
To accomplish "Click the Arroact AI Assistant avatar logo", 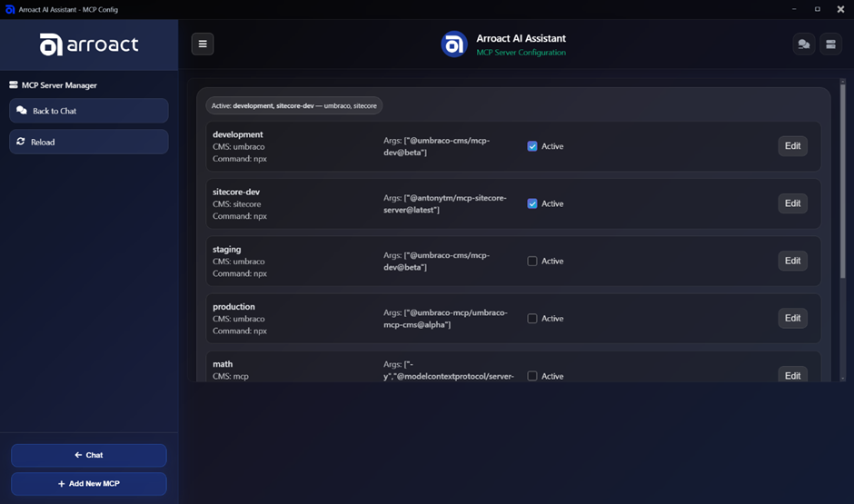I will [454, 44].
